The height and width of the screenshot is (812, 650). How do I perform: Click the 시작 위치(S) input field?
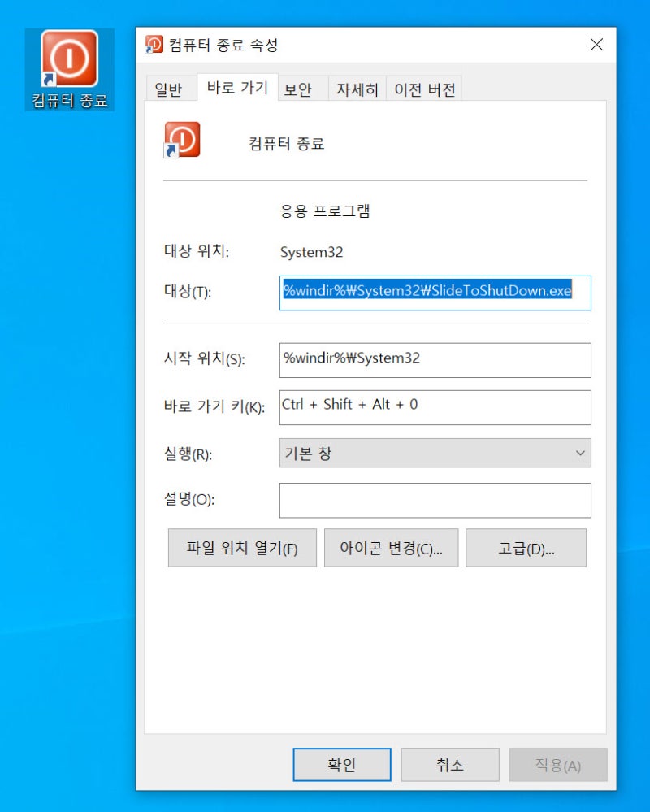point(435,360)
